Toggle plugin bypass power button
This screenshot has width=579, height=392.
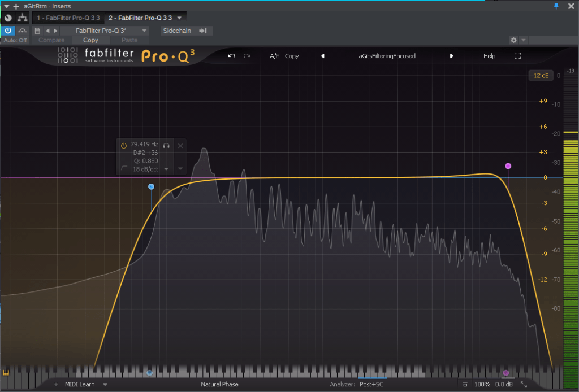[8, 31]
